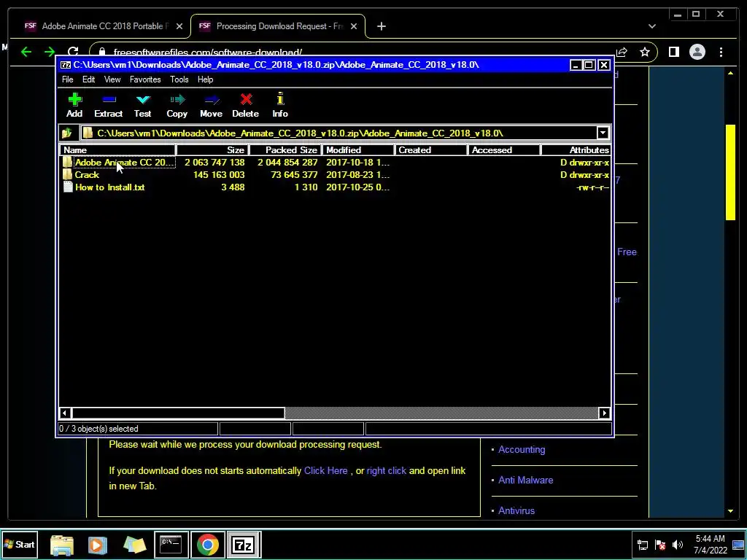Sort by the Attributes column header
This screenshot has height=560, width=747.
point(576,150)
